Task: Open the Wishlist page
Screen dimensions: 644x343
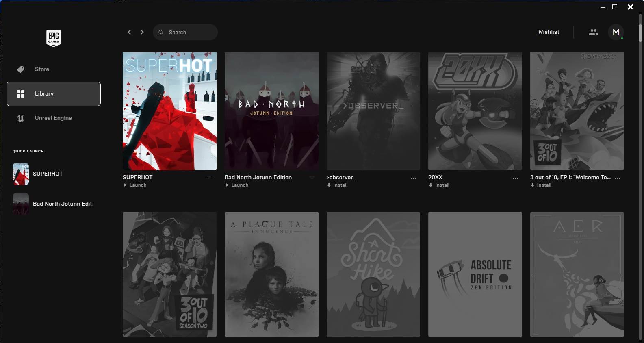Action: [x=549, y=32]
